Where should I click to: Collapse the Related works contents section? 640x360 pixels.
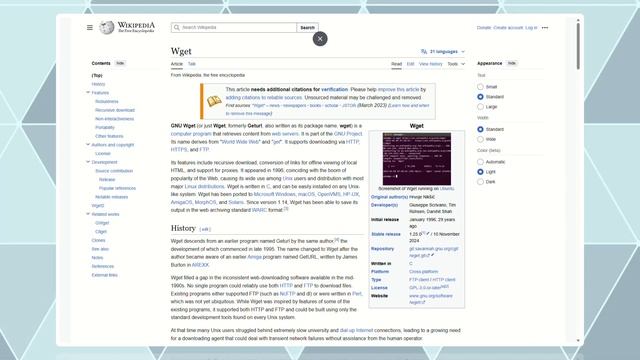(x=88, y=214)
